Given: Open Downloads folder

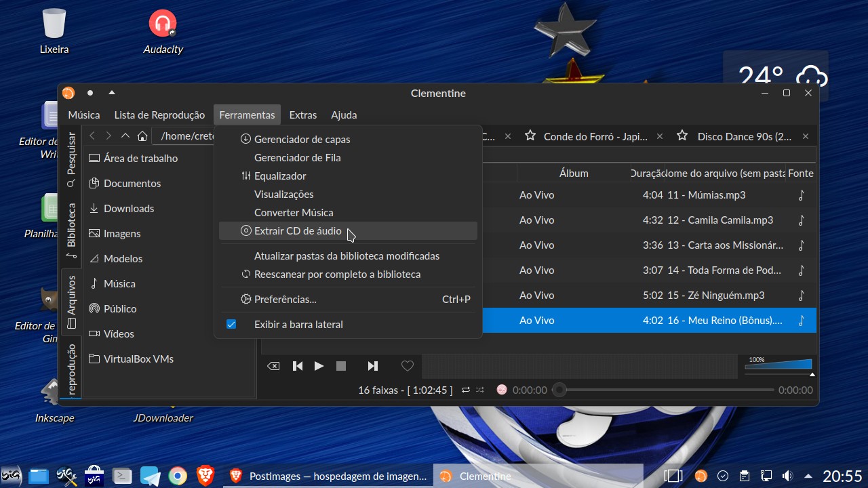Looking at the screenshot, I should [121, 209].
